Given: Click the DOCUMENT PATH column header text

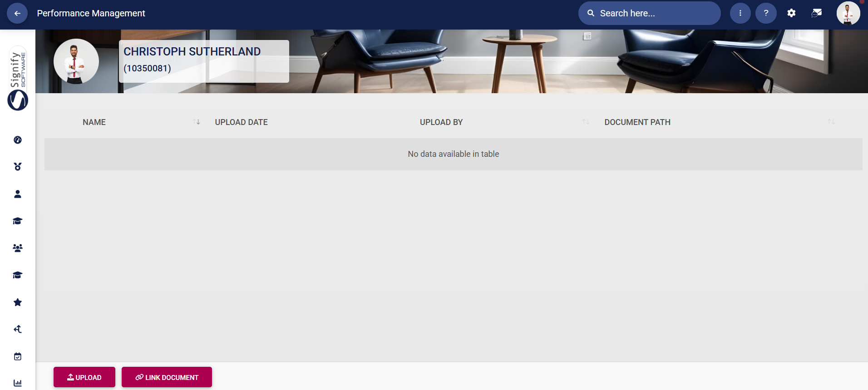Looking at the screenshot, I should click(x=637, y=122).
